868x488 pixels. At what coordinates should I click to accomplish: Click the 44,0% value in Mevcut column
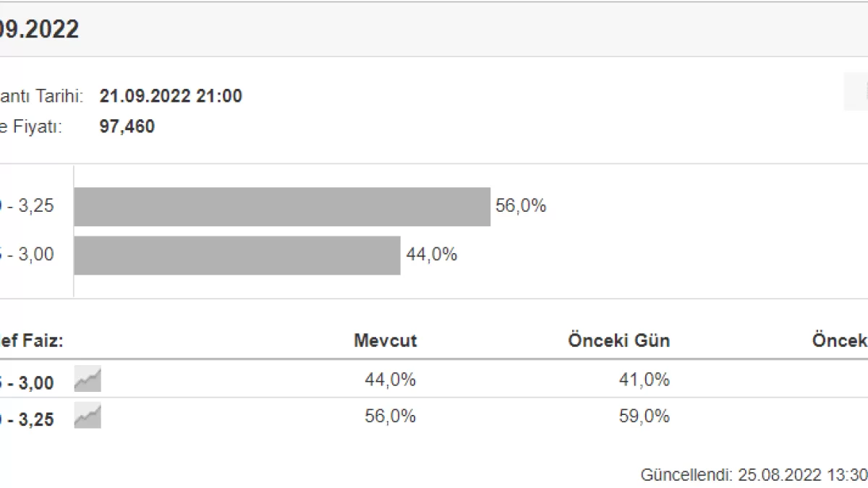[x=391, y=380]
